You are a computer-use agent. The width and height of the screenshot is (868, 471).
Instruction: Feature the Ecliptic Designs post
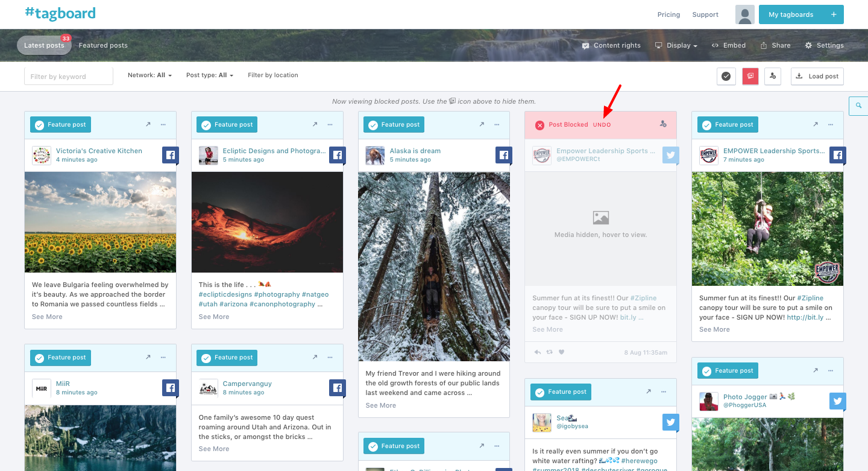coord(227,125)
